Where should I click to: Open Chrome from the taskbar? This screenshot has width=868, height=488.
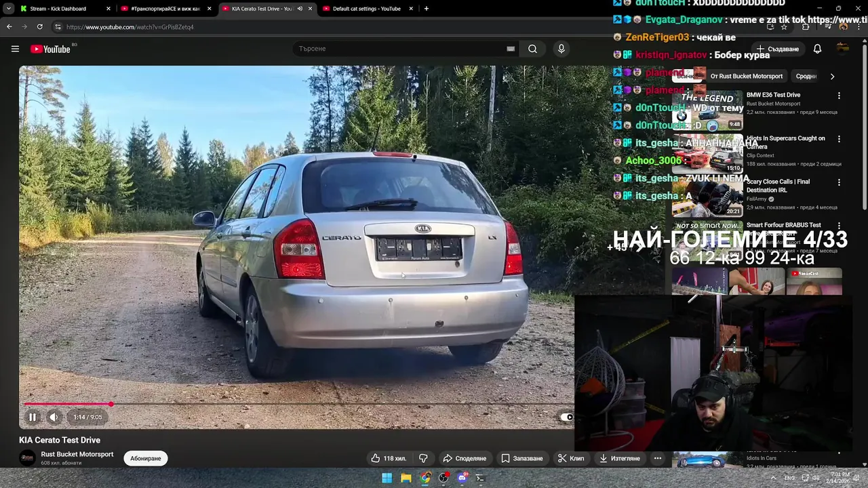coord(425,478)
